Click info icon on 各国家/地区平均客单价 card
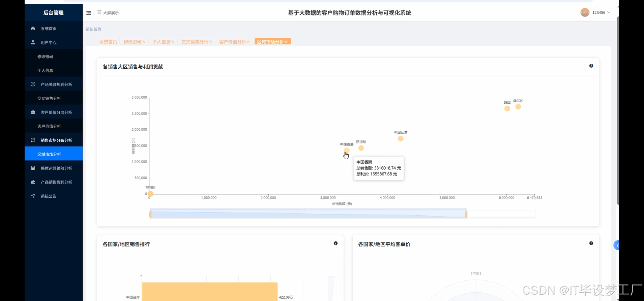 (591, 243)
